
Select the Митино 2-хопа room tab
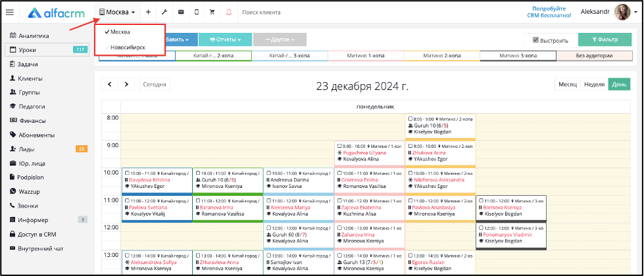coord(442,56)
